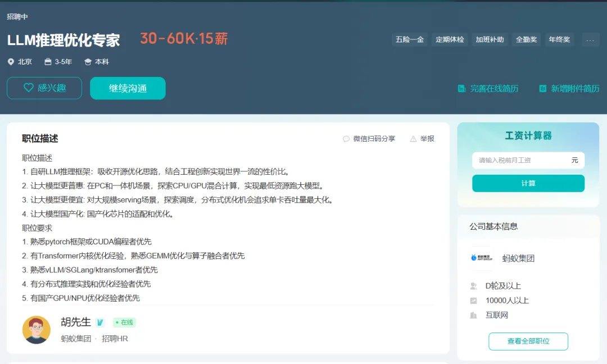Click the report warning triangle icon
This screenshot has width=607, height=364.
click(x=413, y=139)
